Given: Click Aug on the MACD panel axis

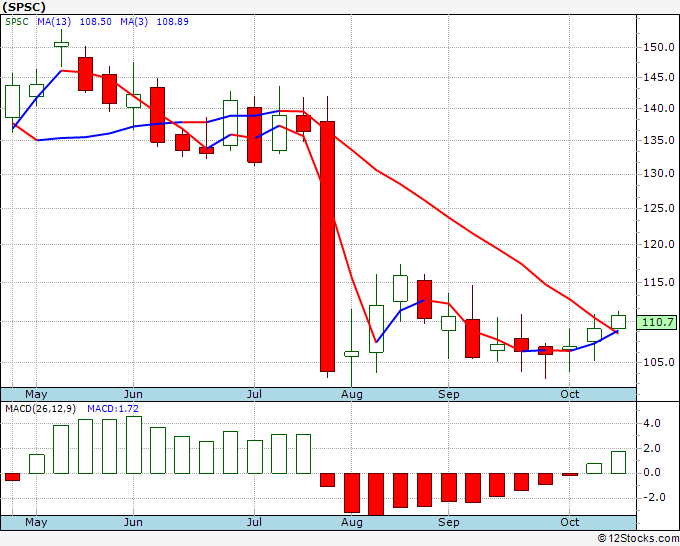Looking at the screenshot, I should click(x=352, y=522).
